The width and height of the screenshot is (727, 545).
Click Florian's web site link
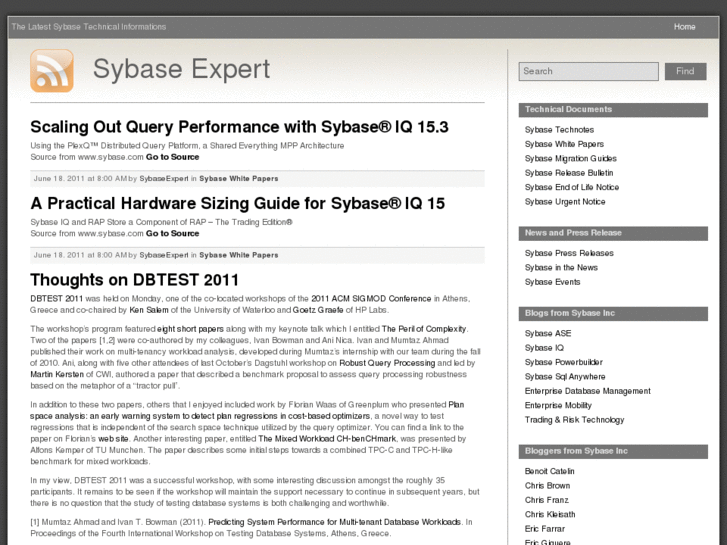(x=113, y=439)
